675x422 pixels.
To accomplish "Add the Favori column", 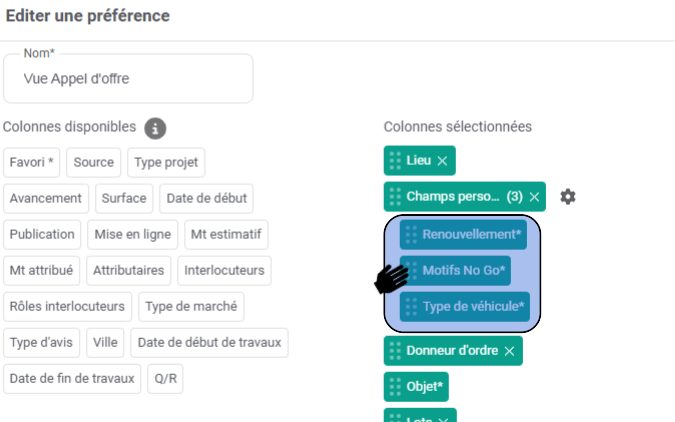I will [33, 162].
